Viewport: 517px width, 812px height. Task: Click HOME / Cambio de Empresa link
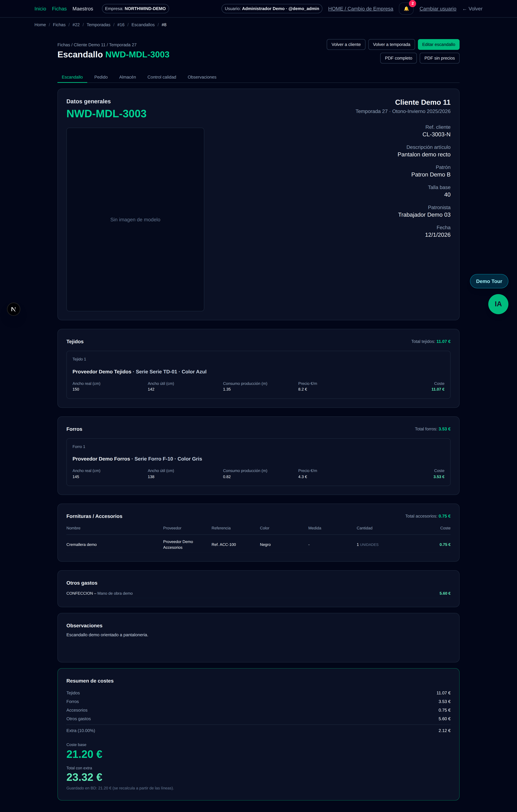(x=360, y=9)
